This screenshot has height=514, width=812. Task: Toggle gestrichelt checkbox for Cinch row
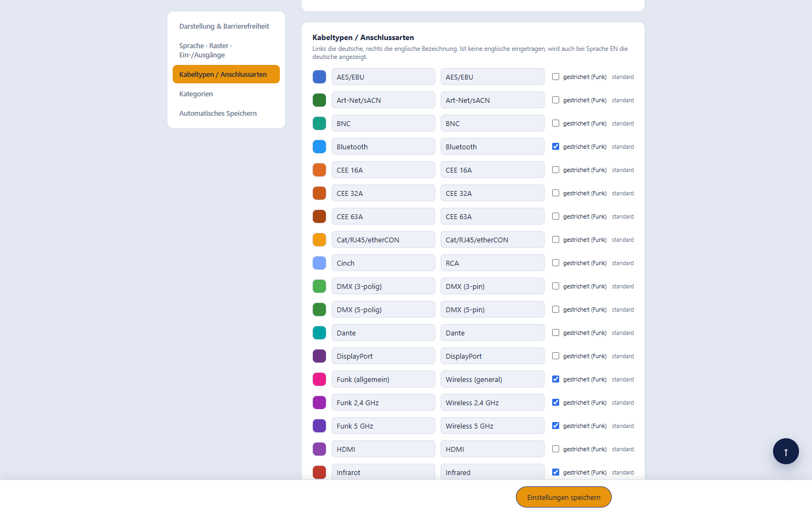(x=555, y=263)
